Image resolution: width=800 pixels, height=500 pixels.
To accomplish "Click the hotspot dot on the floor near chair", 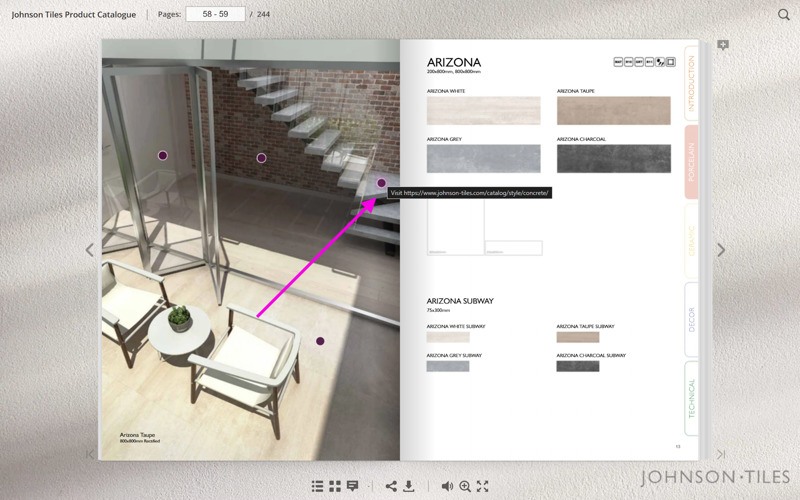I will 320,341.
